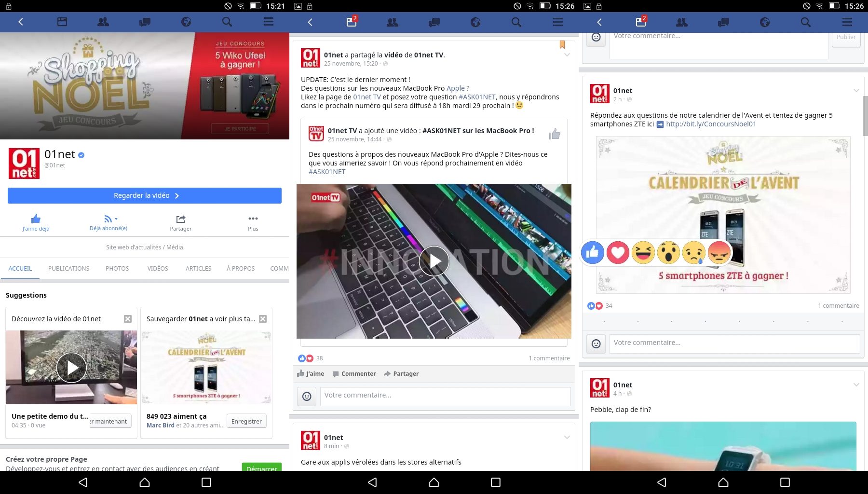Screen dimensions: 868x494
Task: Switch to VIDÉOS tab
Action: point(158,268)
